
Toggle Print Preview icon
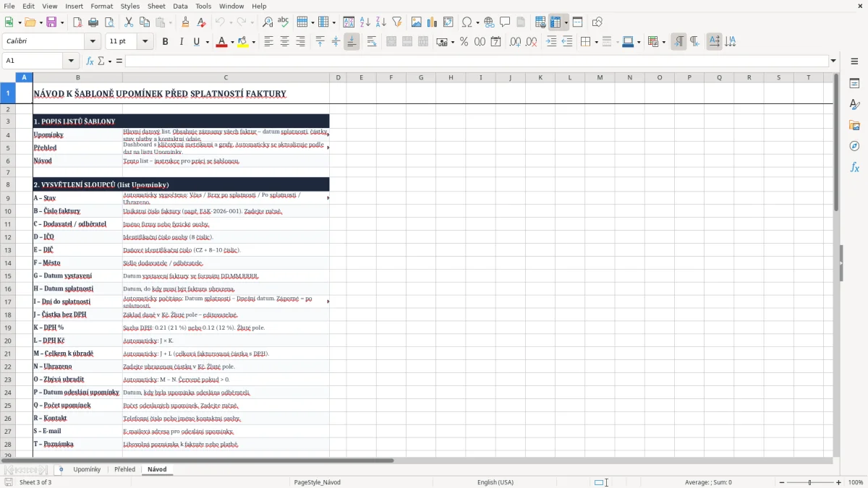click(x=109, y=22)
